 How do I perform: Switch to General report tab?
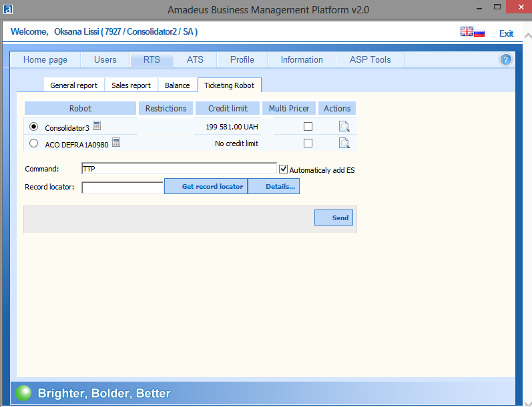click(73, 85)
